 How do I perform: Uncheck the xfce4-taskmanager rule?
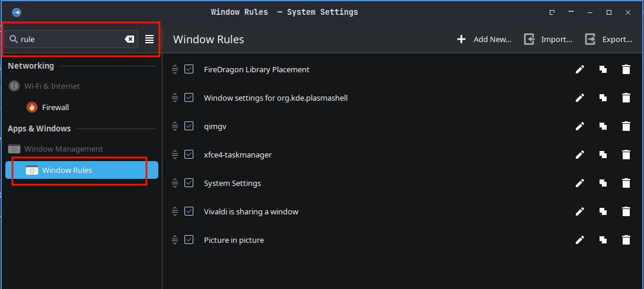click(189, 155)
